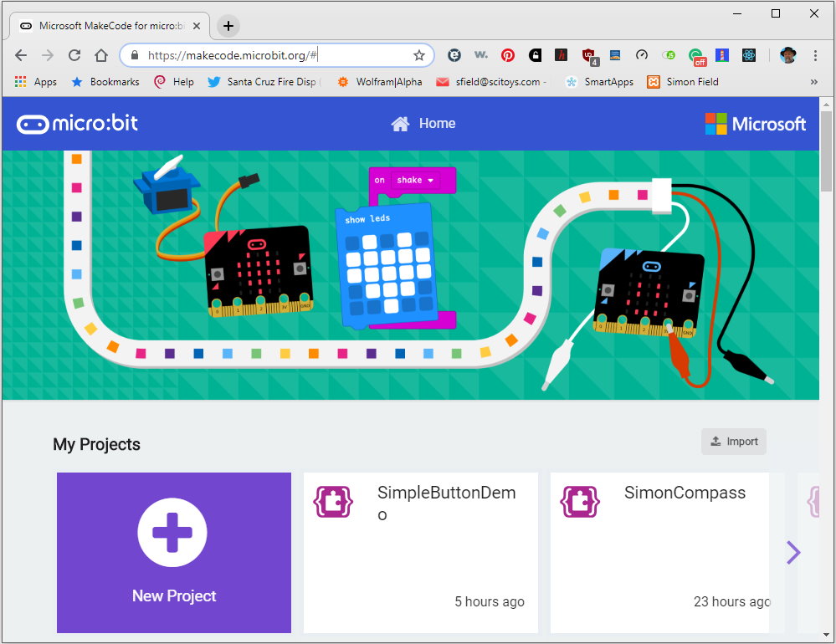Click the Home house icon in header
Image resolution: width=836 pixels, height=644 pixels.
click(400, 124)
